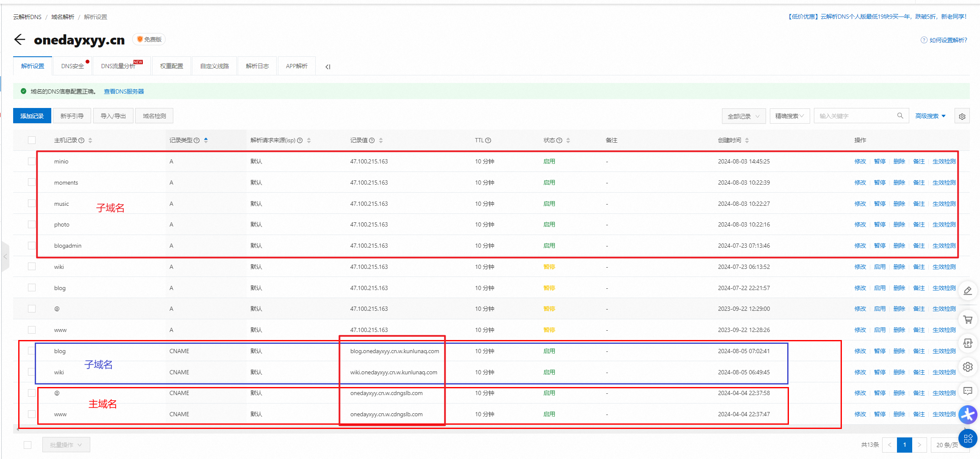The height and width of the screenshot is (459, 980).
Task: Check the photo record checkbox
Action: pyautogui.click(x=32, y=224)
